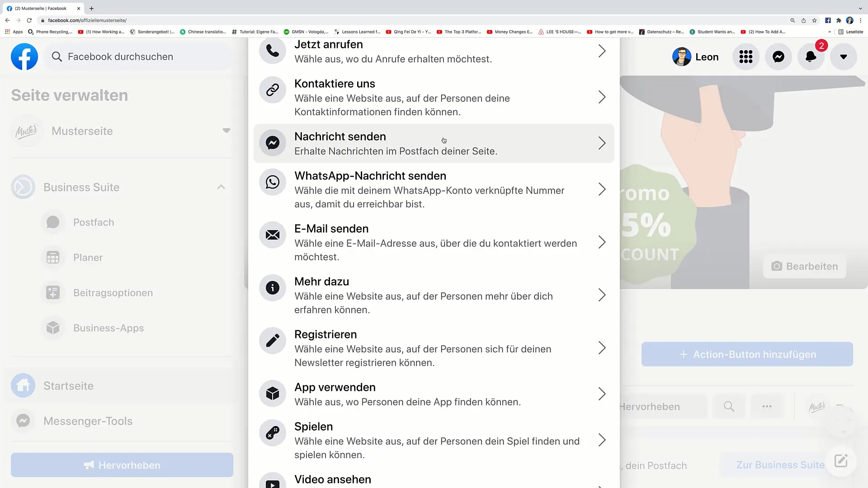Open the Leseliste reading list
This screenshot has width=868, height=488.
tap(851, 32)
